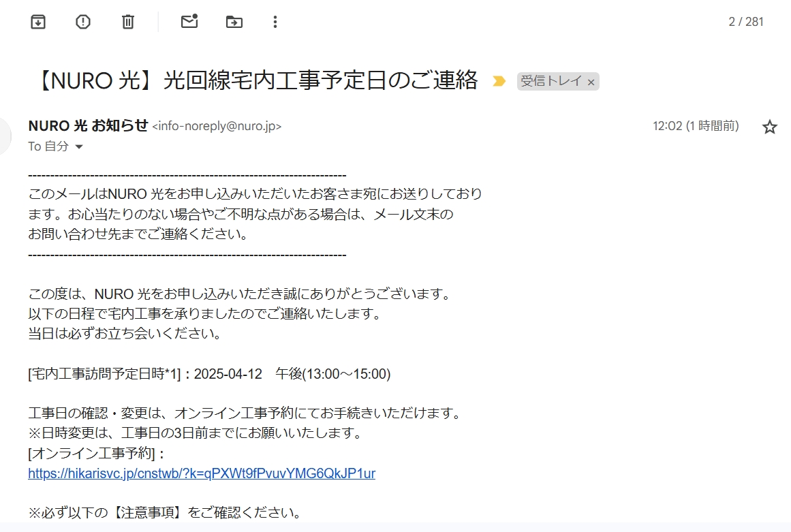The image size is (791, 532).
Task: Mark this email as unread
Action: (189, 22)
